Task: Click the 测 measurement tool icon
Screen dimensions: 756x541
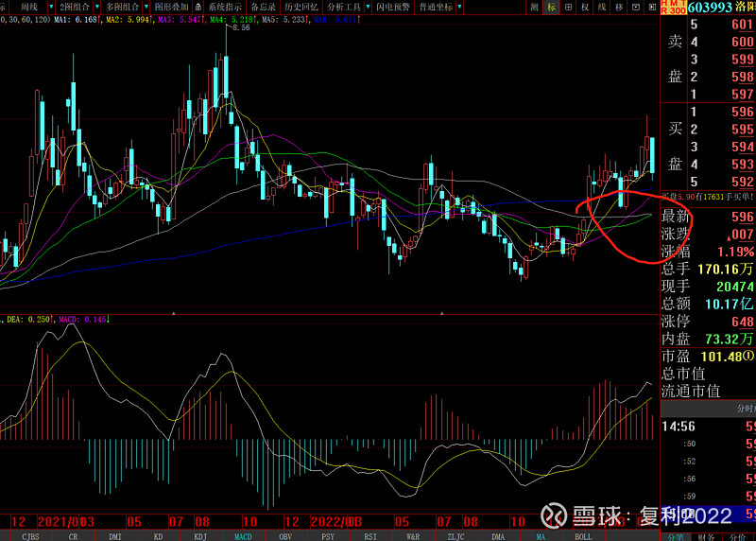Action: click(x=534, y=7)
